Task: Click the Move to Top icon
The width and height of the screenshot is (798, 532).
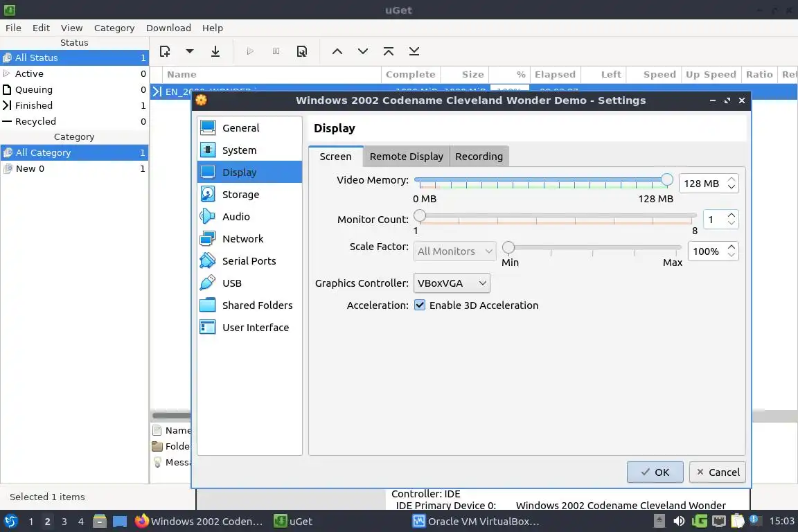Action: tap(389, 51)
